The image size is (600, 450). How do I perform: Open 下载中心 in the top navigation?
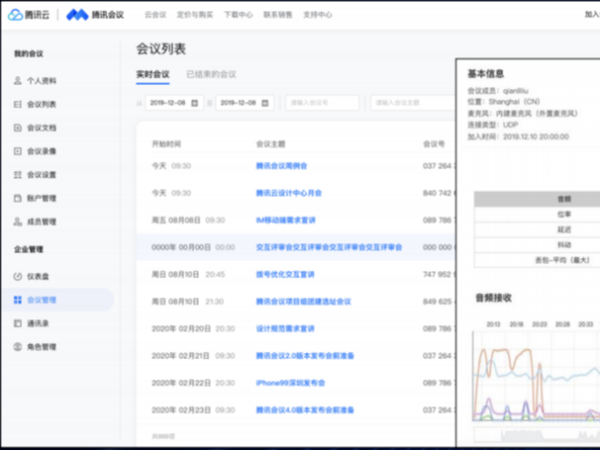click(x=236, y=15)
